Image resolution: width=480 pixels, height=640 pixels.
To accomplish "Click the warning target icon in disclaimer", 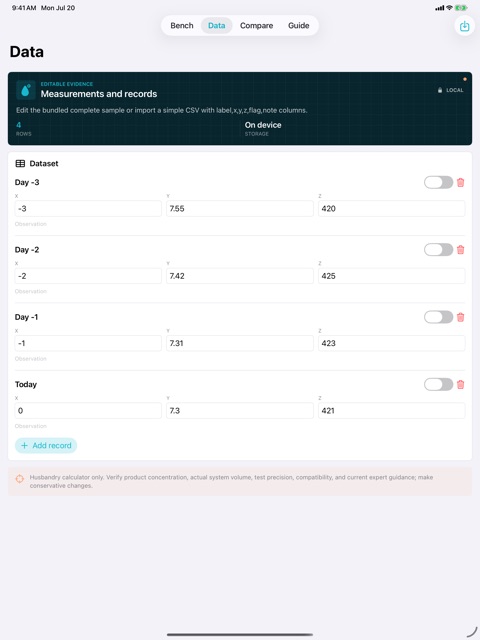I will point(20,479).
